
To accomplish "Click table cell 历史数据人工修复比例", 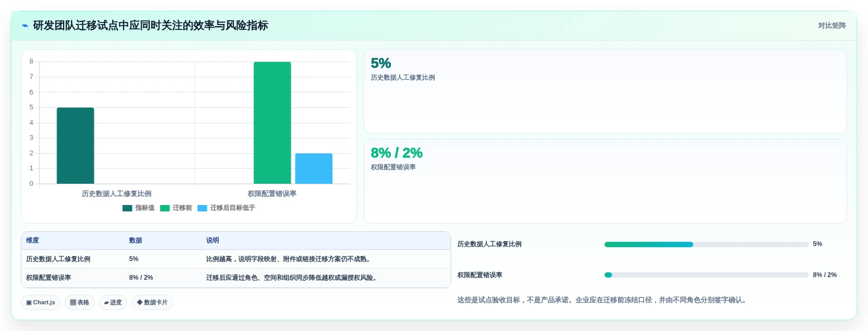I will click(x=58, y=259).
